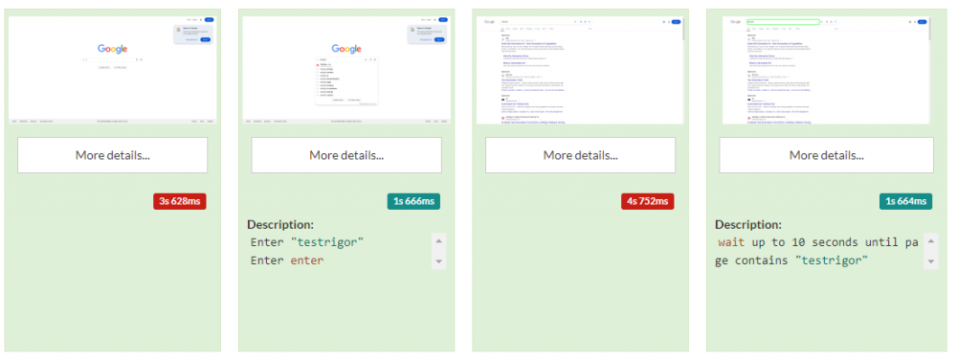
Task: Click the up arrow beside the wait description
Action: 930,241
